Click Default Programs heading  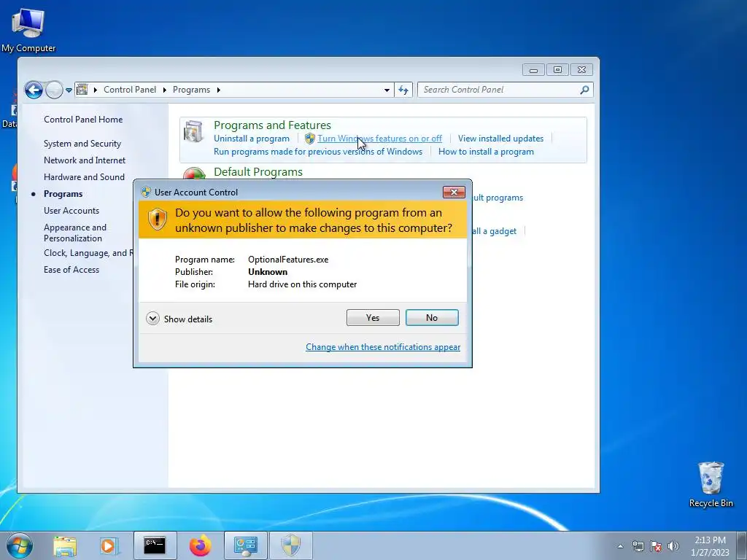258,172
